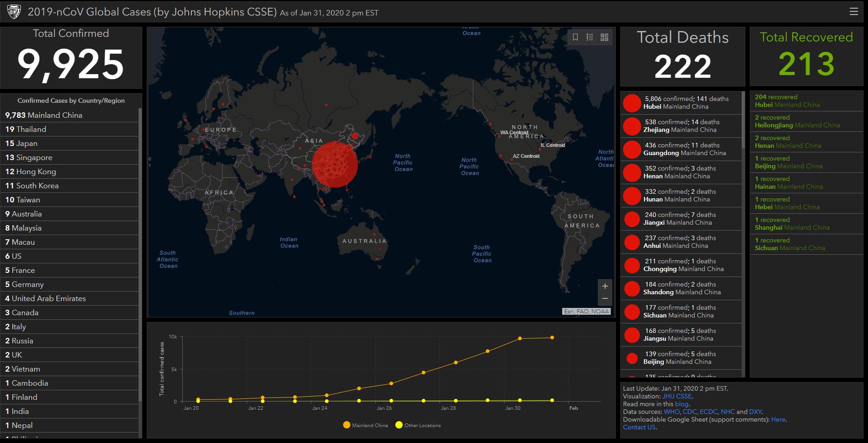Viewport: 868px width, 443px height.
Task: Select 9 Australia row
Action: pyautogui.click(x=70, y=214)
